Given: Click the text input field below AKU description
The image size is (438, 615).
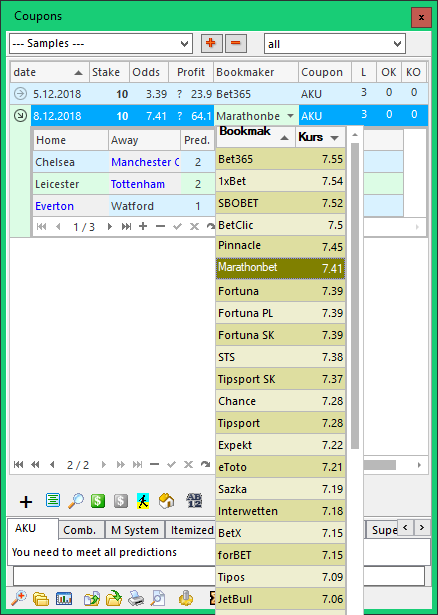Looking at the screenshot, I should coord(219,576).
